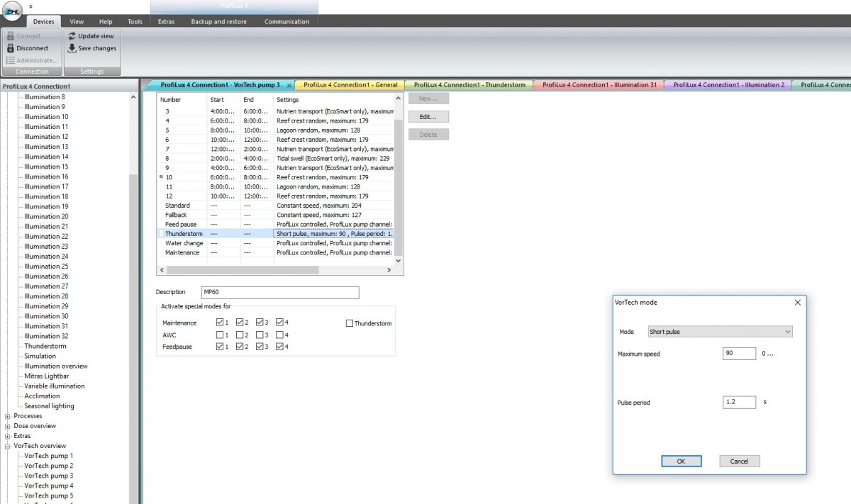This screenshot has width=851, height=504.
Task: Open the Backup and restore ribbon tab
Action: point(219,22)
